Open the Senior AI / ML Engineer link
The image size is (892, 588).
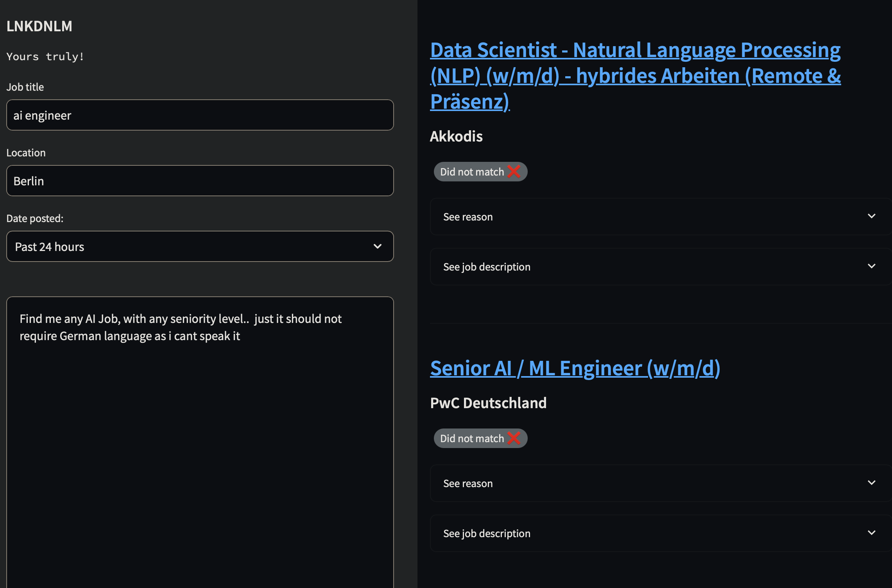575,368
